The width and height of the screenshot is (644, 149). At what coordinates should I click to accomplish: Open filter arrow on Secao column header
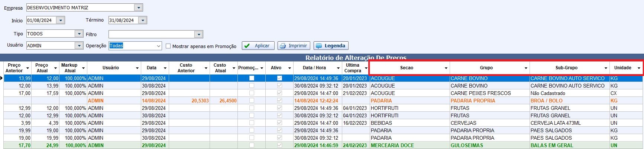click(x=446, y=68)
